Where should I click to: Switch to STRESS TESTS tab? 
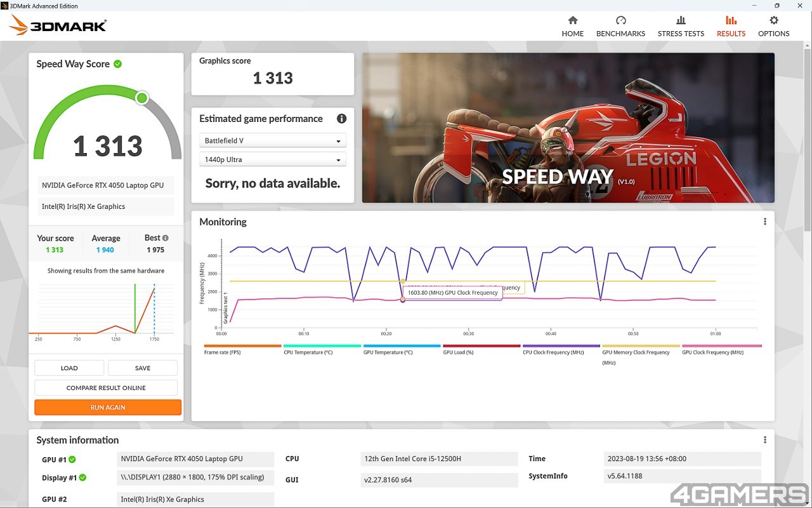tap(681, 27)
